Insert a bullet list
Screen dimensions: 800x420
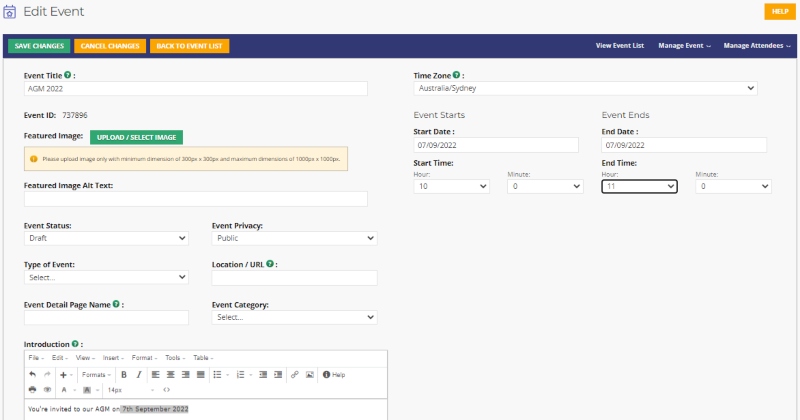(x=217, y=375)
